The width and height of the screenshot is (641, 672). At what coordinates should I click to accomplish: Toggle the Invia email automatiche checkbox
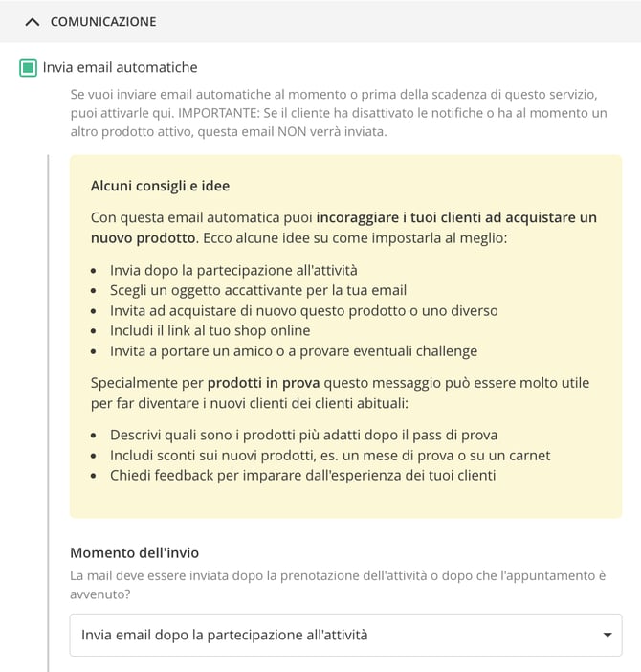(29, 68)
